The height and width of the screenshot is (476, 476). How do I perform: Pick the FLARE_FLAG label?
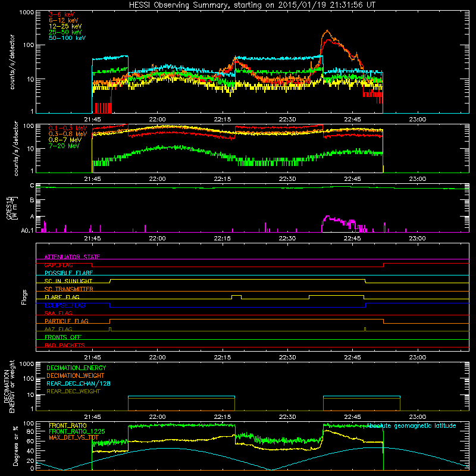(62, 297)
